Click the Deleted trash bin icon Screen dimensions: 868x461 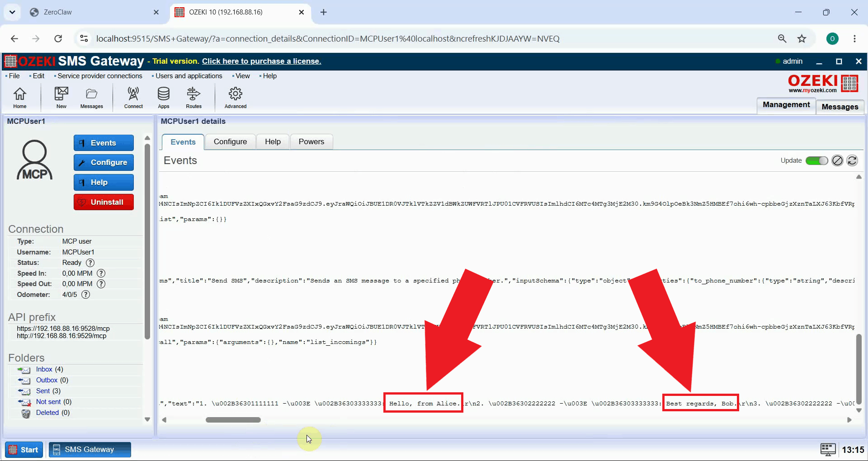(x=26, y=413)
